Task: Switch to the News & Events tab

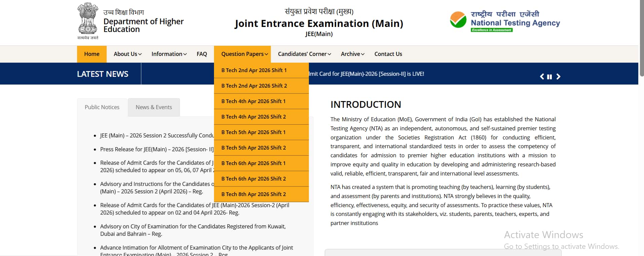Action: click(x=154, y=107)
